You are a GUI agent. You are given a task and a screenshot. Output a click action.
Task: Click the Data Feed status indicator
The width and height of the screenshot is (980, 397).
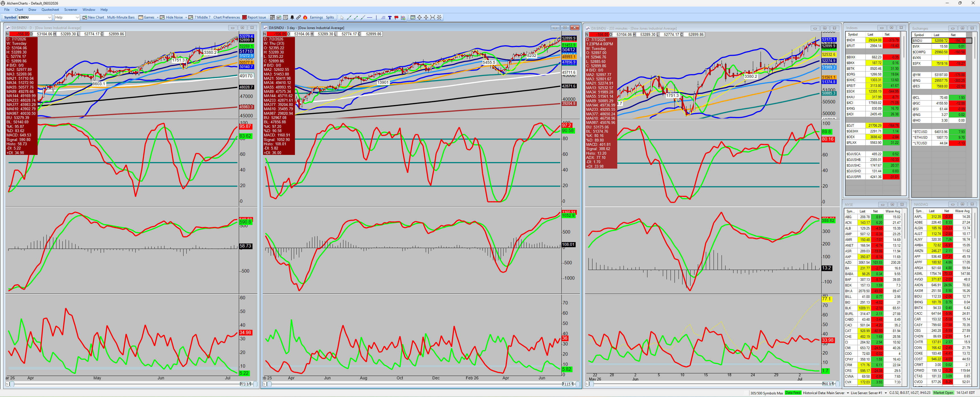793,393
